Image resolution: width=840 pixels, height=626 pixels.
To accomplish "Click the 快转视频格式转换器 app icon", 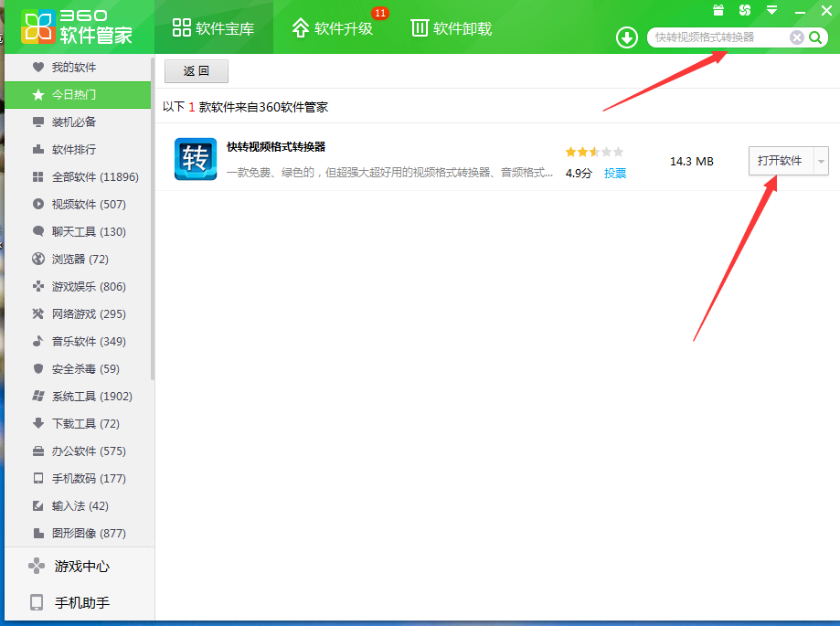I will coord(196,159).
